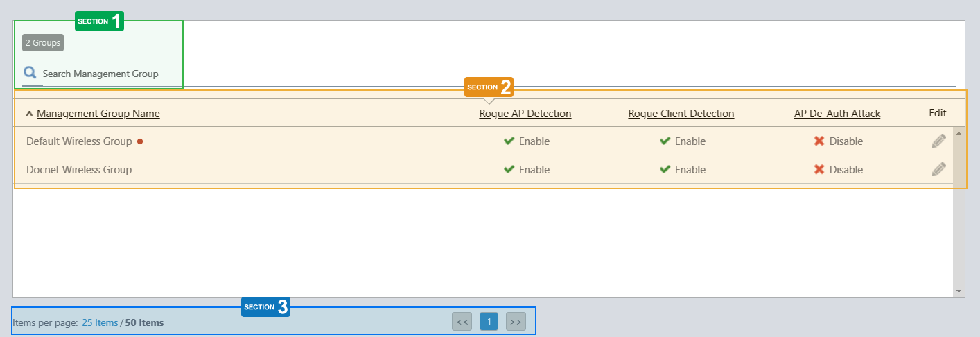Click Default group's Rogue AP Detection checkmark
Viewport: 980px width, 337px height.
pyautogui.click(x=509, y=141)
